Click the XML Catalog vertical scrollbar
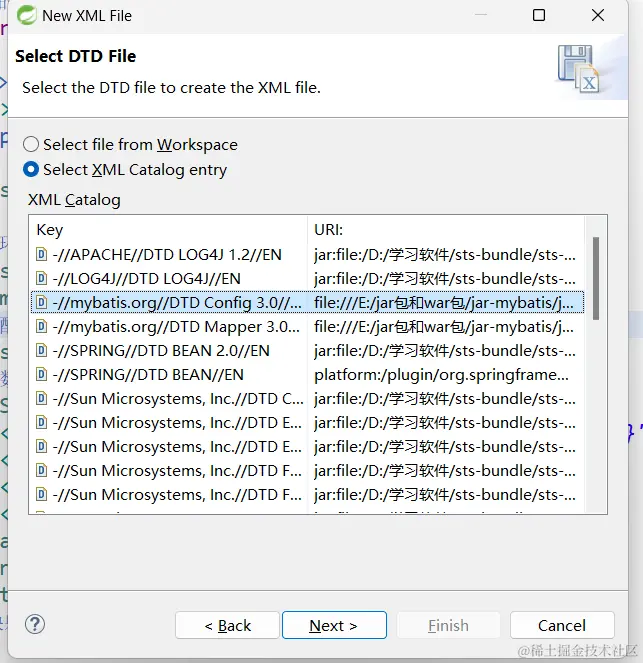The width and height of the screenshot is (643, 663). pos(596,280)
